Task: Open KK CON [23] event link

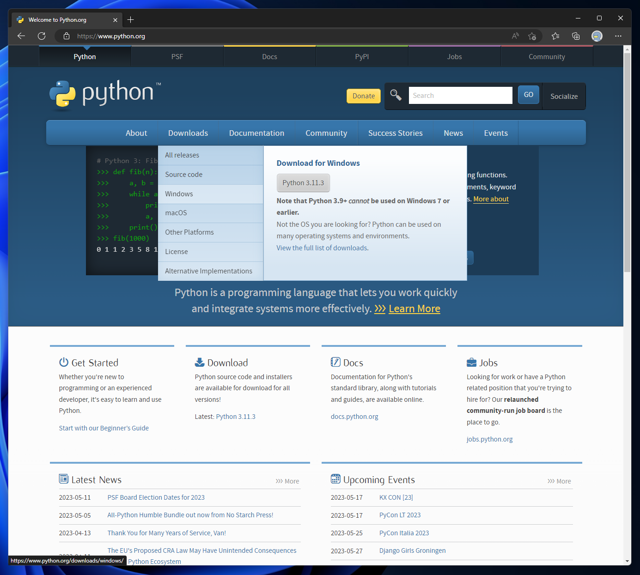Action: (396, 497)
